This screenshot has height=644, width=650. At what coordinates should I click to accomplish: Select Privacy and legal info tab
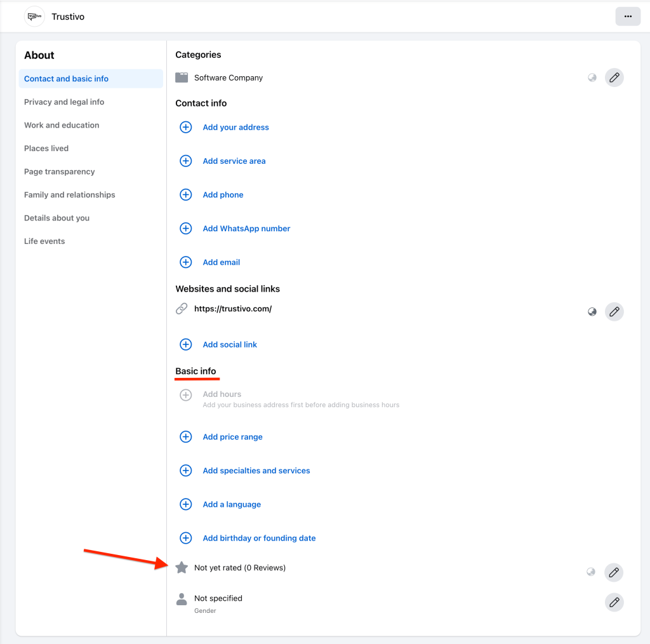click(64, 102)
